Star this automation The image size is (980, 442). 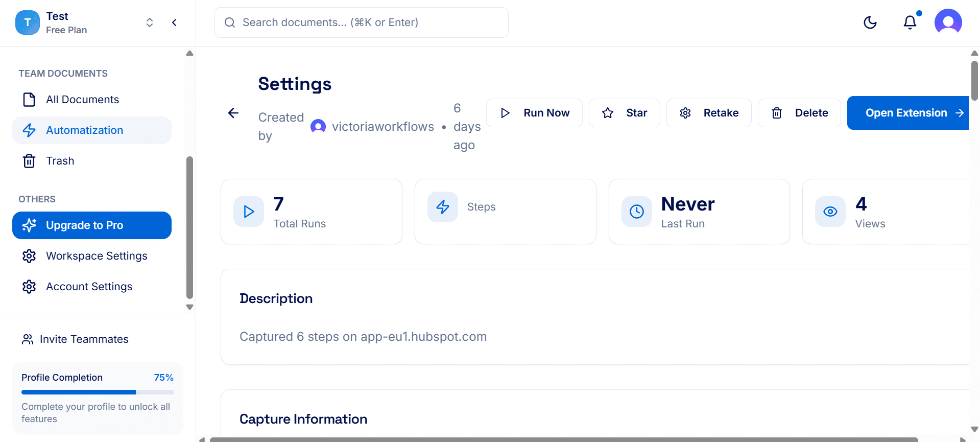tap(625, 113)
